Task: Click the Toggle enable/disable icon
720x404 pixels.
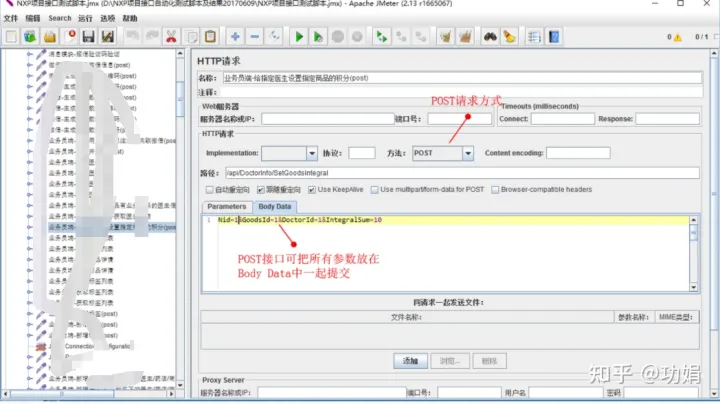Action: 274,37
